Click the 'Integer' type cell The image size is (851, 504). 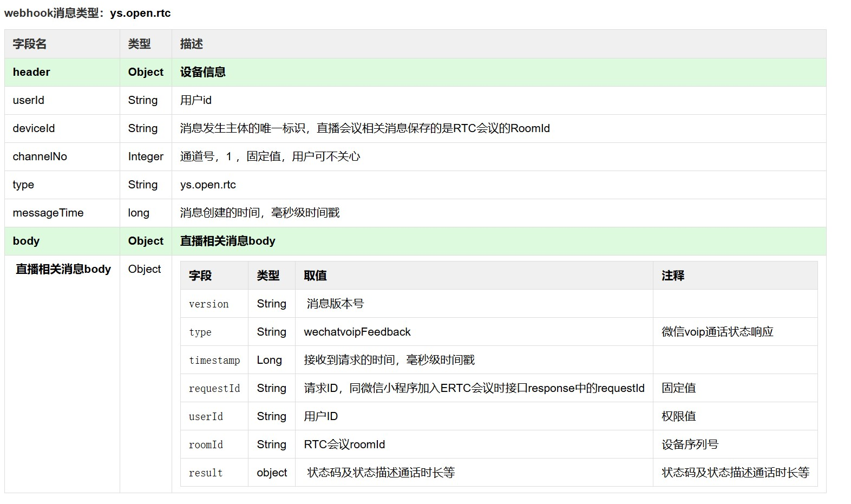tap(146, 156)
